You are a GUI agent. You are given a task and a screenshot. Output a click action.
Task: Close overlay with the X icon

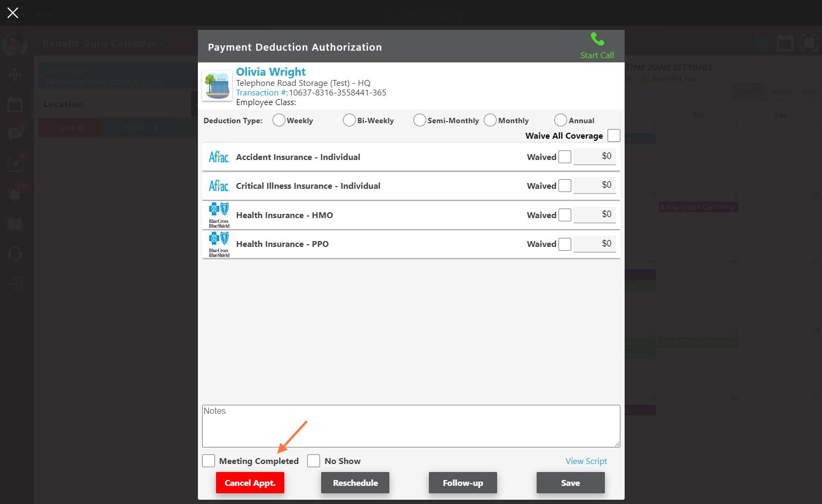pos(13,13)
